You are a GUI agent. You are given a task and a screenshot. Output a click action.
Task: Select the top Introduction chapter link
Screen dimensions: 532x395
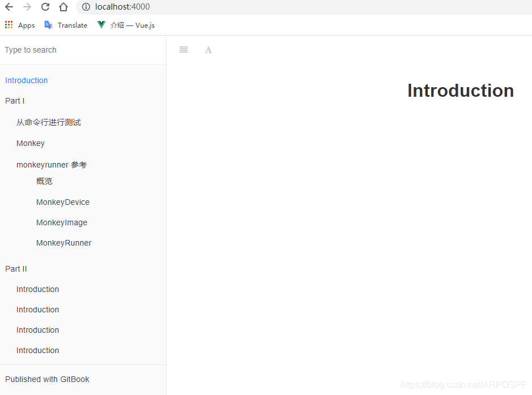pyautogui.click(x=27, y=80)
